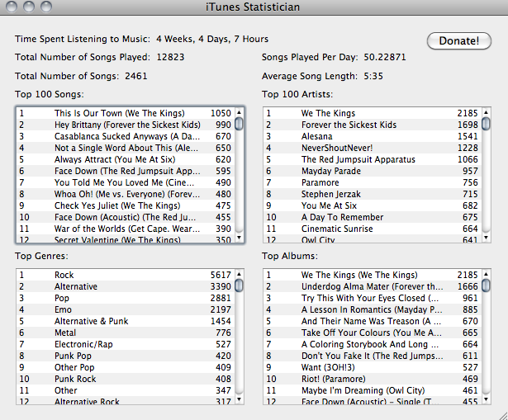Select the Other Pop genre

(126, 367)
